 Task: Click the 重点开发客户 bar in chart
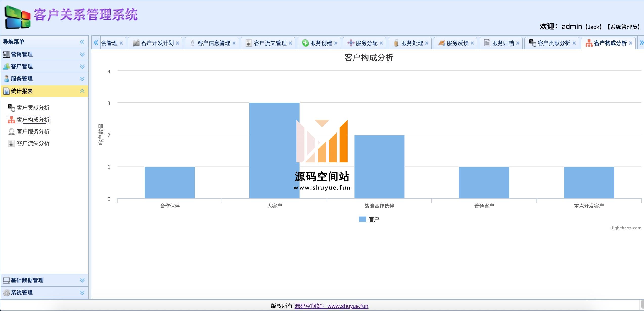click(x=589, y=183)
